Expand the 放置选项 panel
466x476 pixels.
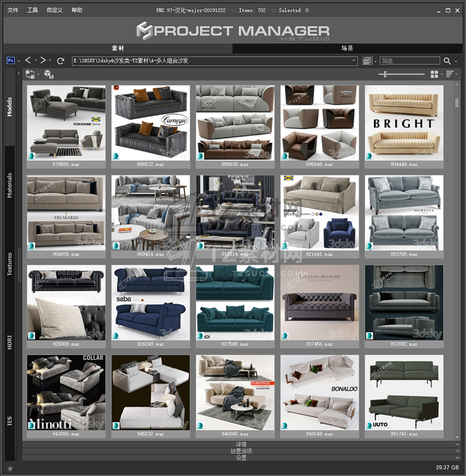click(x=242, y=451)
